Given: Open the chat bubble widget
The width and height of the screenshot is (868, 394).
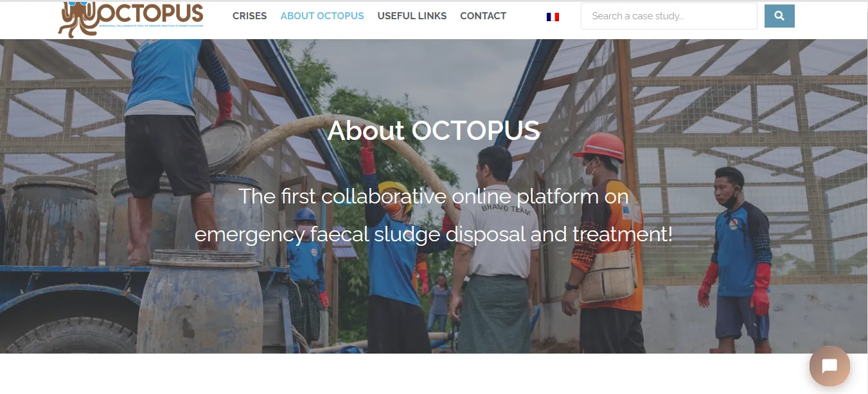Looking at the screenshot, I should 829,366.
